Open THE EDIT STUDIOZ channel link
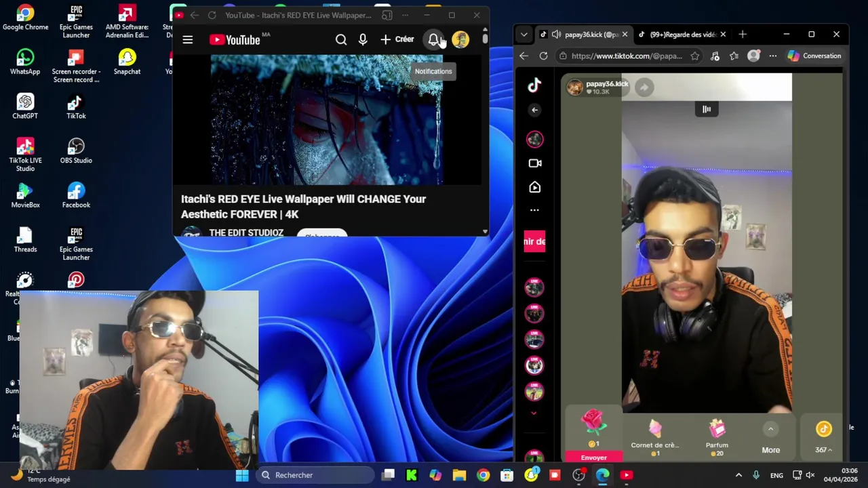This screenshot has width=868, height=488. (x=246, y=232)
